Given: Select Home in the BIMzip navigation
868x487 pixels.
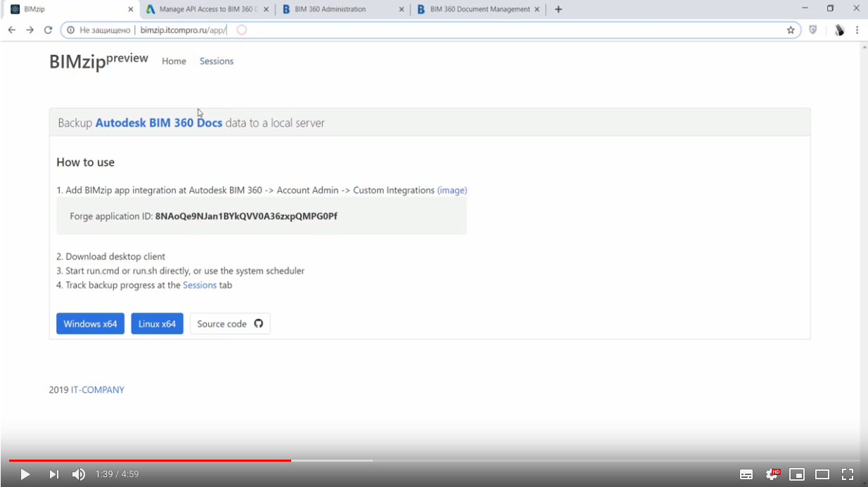Looking at the screenshot, I should tap(174, 61).
